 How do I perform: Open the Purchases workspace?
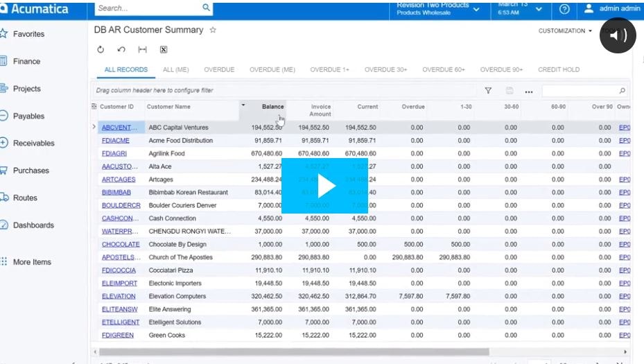point(31,171)
